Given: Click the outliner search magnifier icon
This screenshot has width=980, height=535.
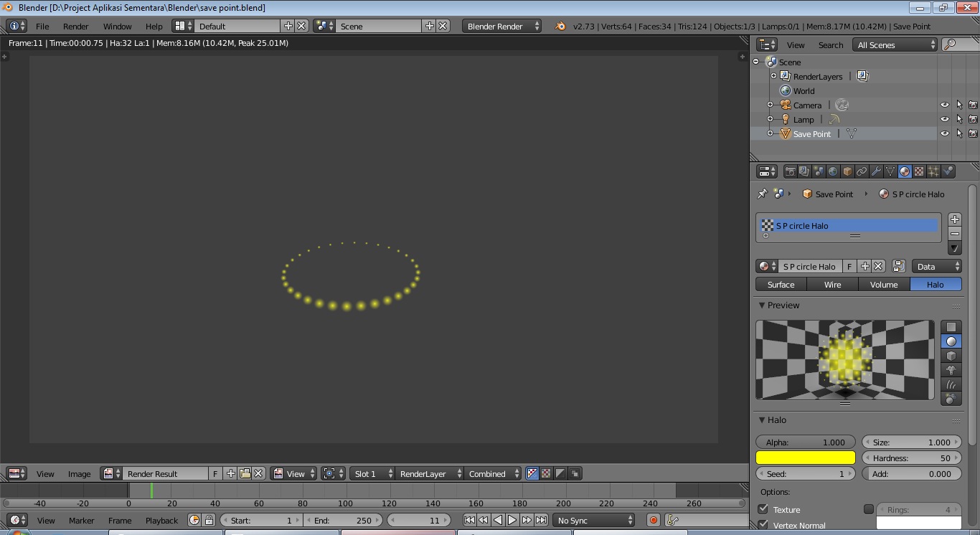Looking at the screenshot, I should (950, 44).
